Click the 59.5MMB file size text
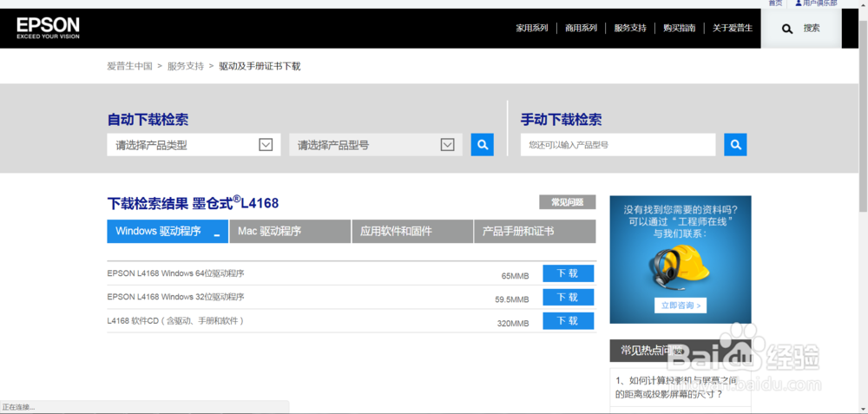Screen dimensions: 868x414 [x=512, y=299]
